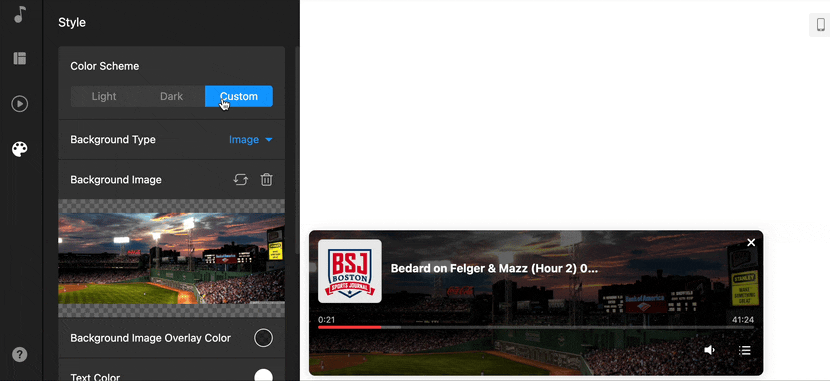Click the Bedard on Felger & Mazz title

pyautogui.click(x=494, y=268)
